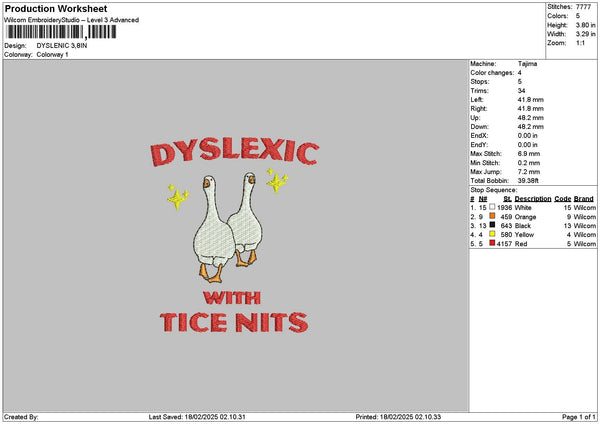The image size is (600, 424).
Task: Click the right yellow sparkle star
Action: pyautogui.click(x=277, y=180)
